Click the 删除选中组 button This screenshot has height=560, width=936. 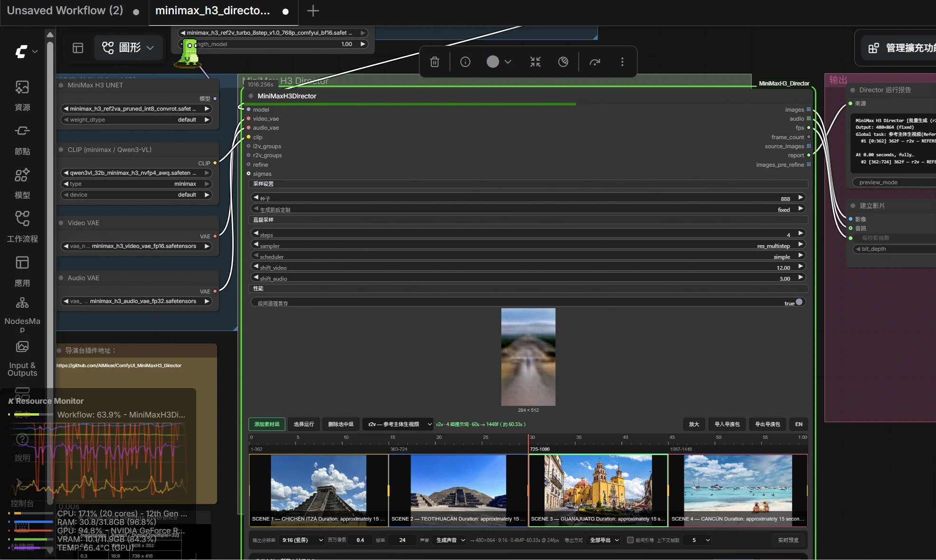pyautogui.click(x=341, y=424)
